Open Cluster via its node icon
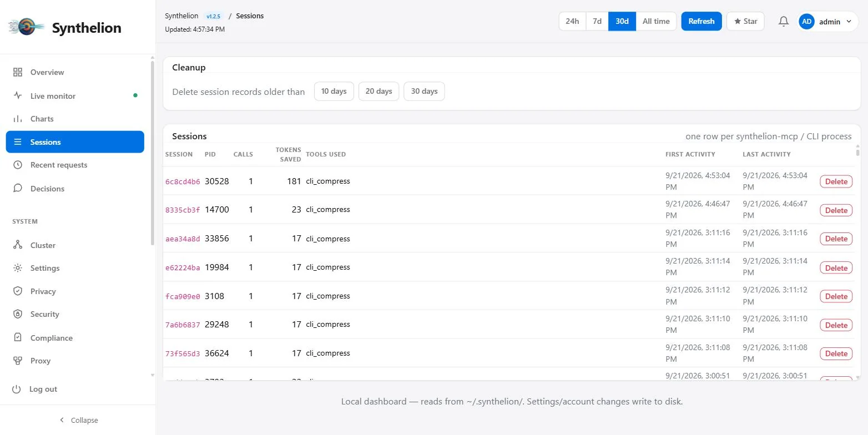Screen dimensions: 868x435 [18, 245]
